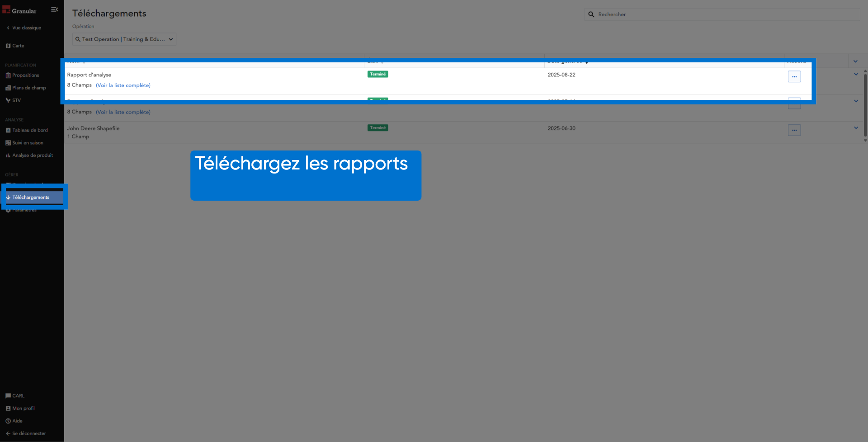
Task: Click the table scrollbar down arrow
Action: coord(865,141)
